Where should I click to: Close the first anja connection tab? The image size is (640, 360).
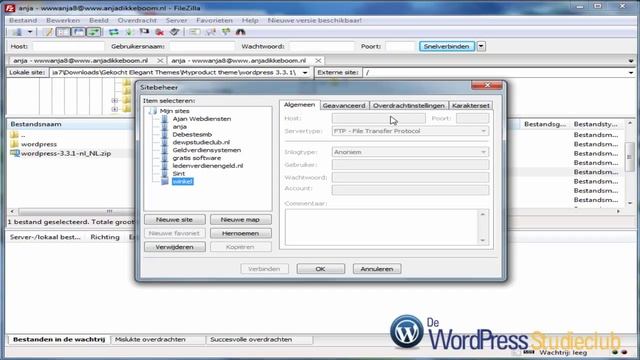160,60
